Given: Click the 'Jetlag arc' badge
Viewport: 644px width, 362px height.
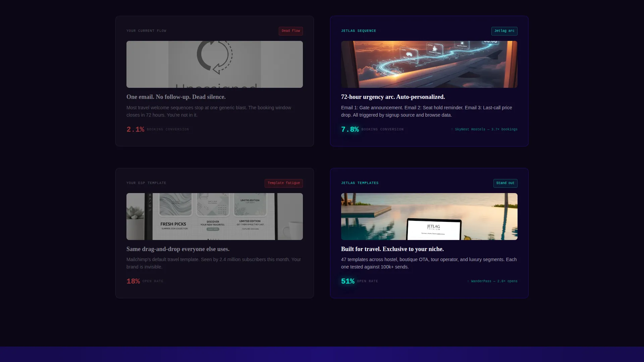Looking at the screenshot, I should (504, 31).
